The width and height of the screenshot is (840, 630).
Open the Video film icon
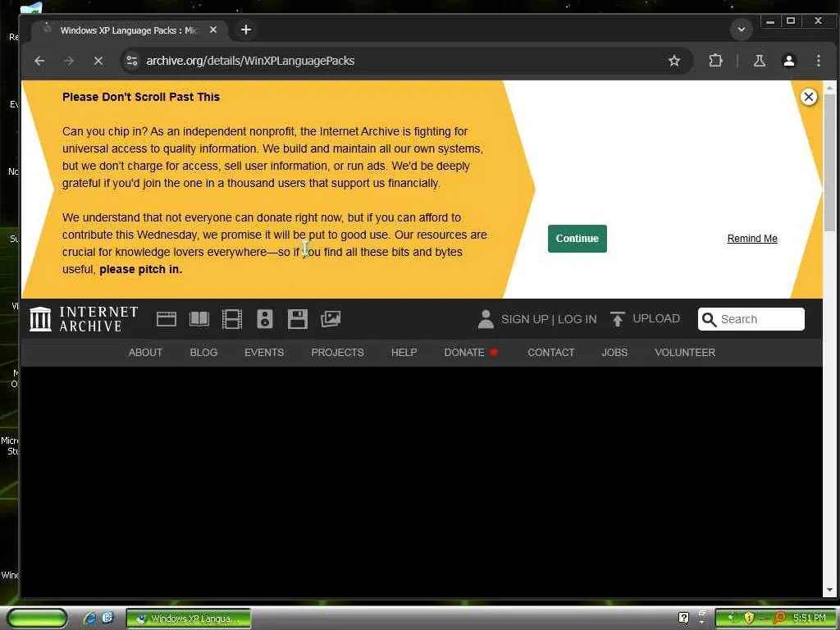[x=232, y=319]
